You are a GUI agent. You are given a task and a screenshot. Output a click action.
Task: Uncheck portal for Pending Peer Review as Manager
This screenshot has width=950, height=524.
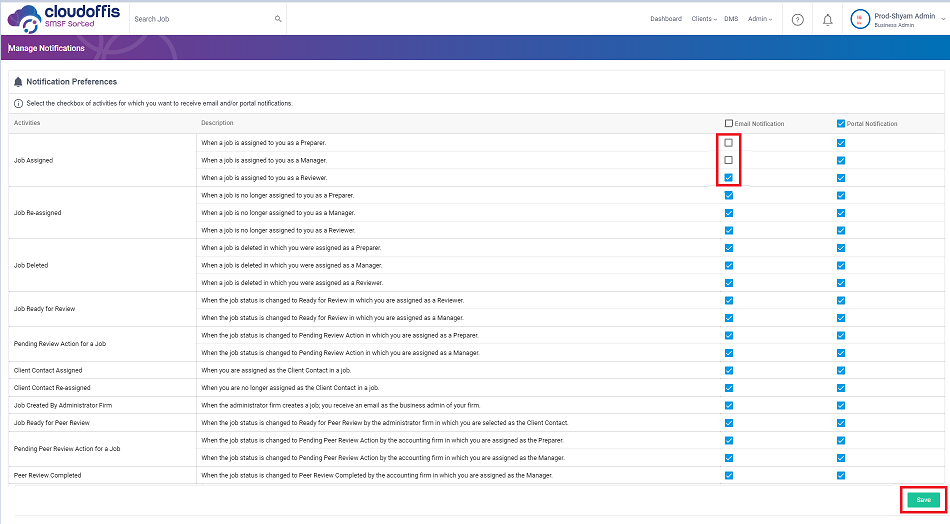pos(841,458)
